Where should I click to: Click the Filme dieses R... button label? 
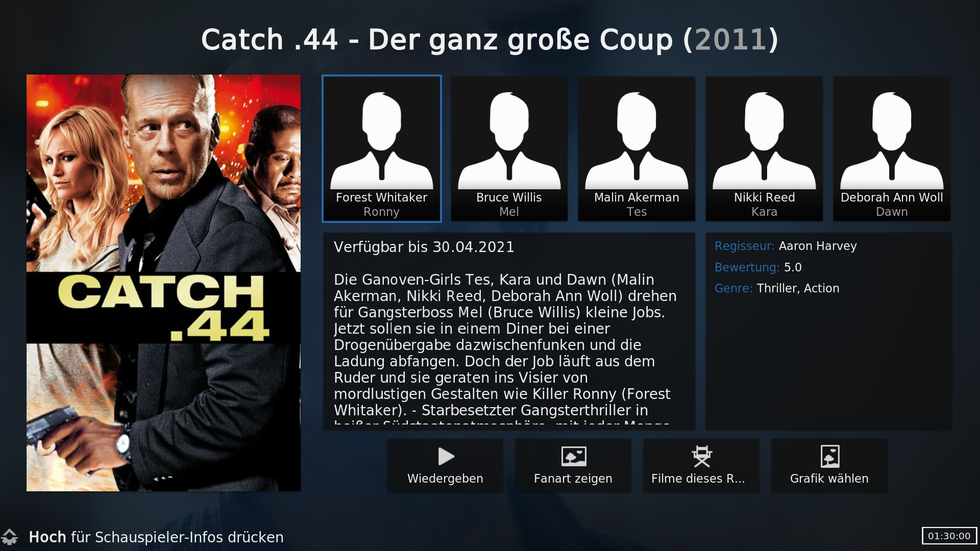(x=698, y=479)
